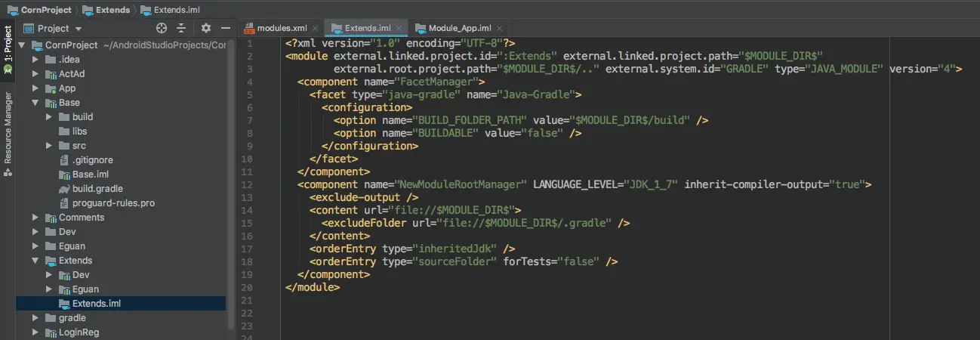Collapse the CornProject root node

coord(22,45)
